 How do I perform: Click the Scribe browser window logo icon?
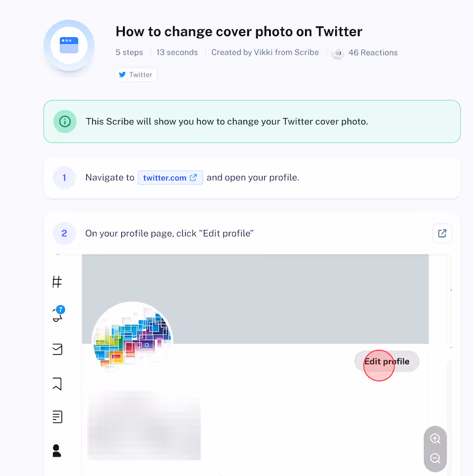click(x=69, y=45)
